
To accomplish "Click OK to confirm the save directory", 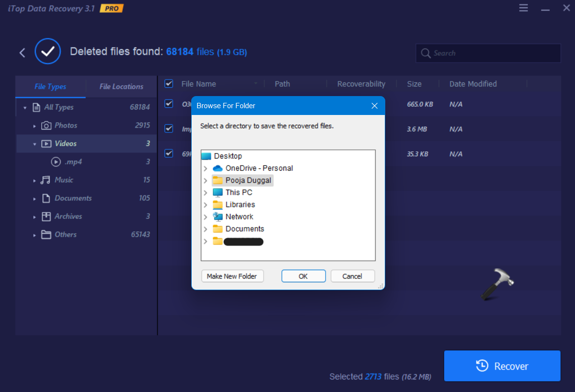I will click(303, 276).
